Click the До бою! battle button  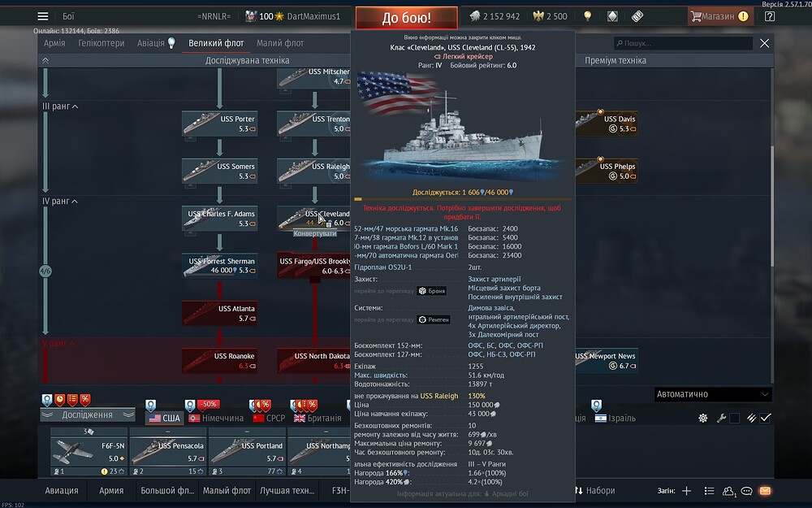point(407,18)
